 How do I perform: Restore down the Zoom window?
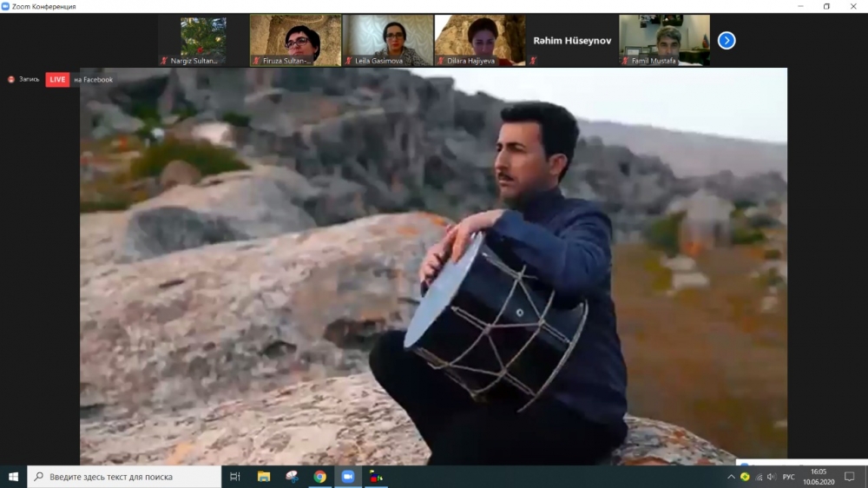(826, 7)
